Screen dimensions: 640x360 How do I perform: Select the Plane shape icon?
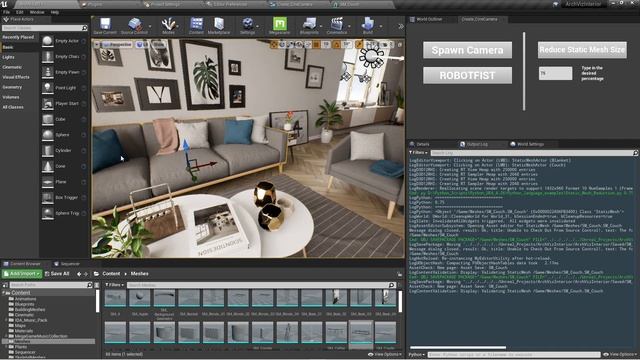(48, 182)
